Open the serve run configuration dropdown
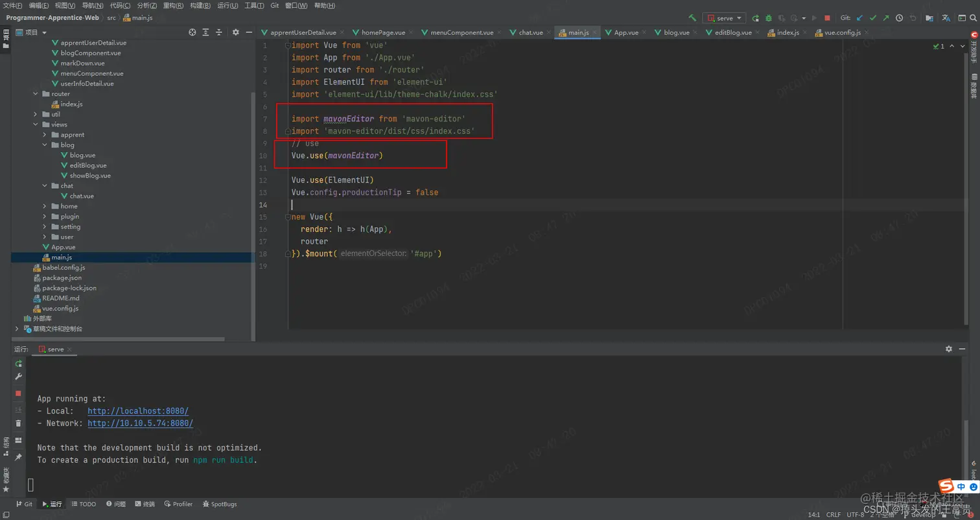 coord(725,18)
